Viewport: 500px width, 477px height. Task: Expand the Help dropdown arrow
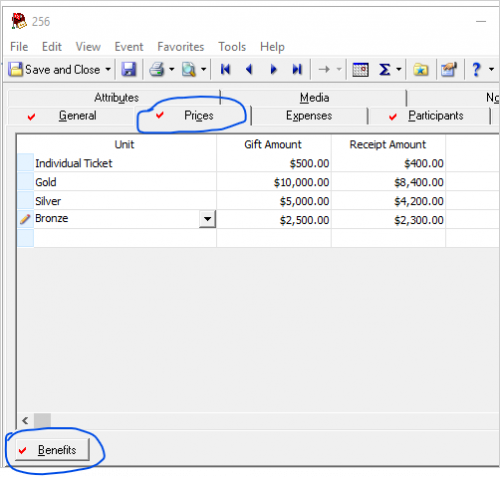click(x=491, y=70)
